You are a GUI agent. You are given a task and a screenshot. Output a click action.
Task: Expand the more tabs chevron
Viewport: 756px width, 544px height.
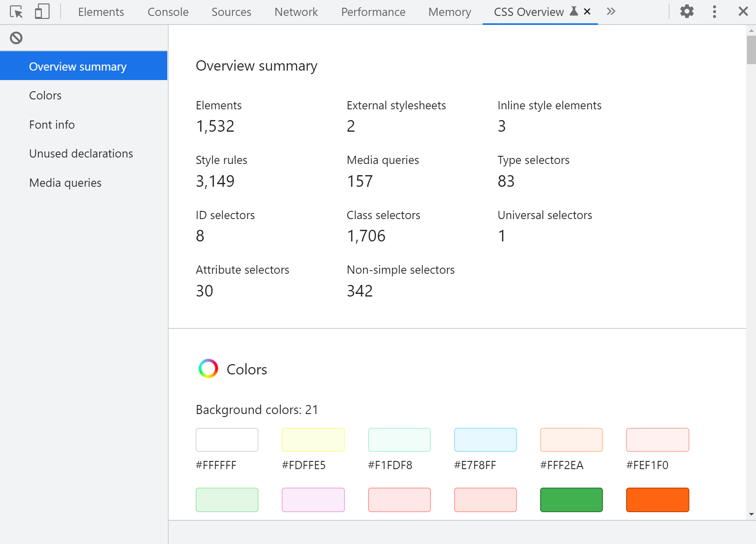point(611,12)
